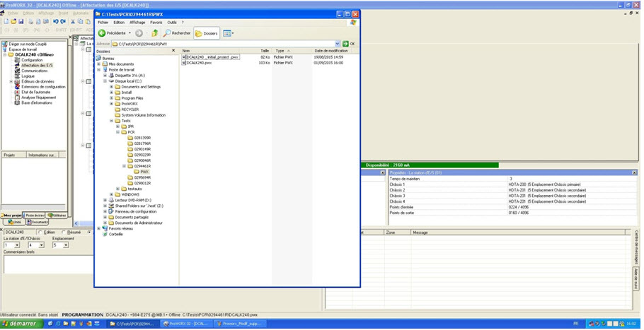Collapse the DCALK240 <Offline> project node
The width and height of the screenshot is (644, 330).
click(x=5, y=55)
